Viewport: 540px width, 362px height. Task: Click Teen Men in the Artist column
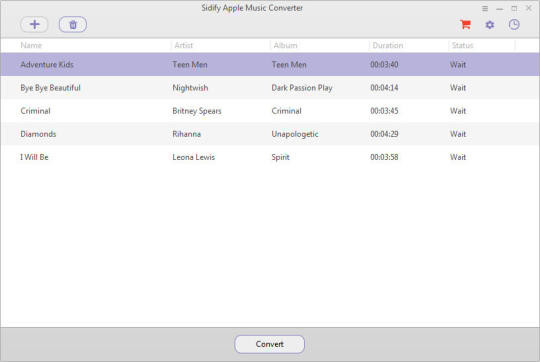click(x=190, y=64)
